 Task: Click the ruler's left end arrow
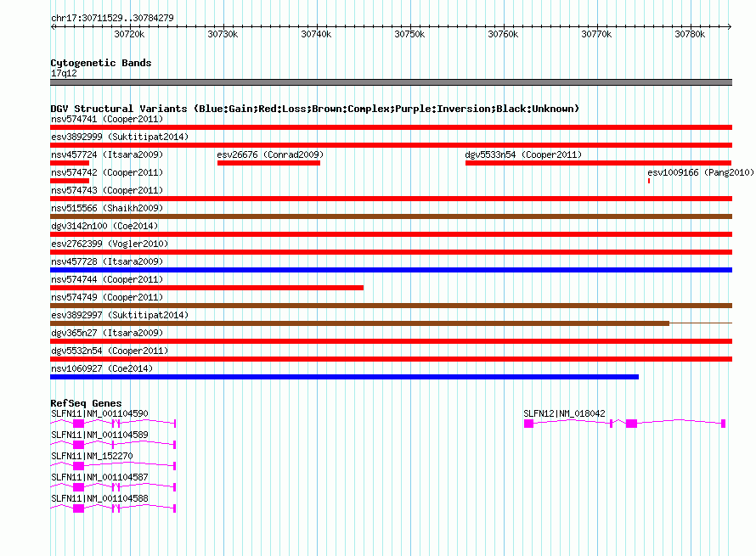point(53,26)
